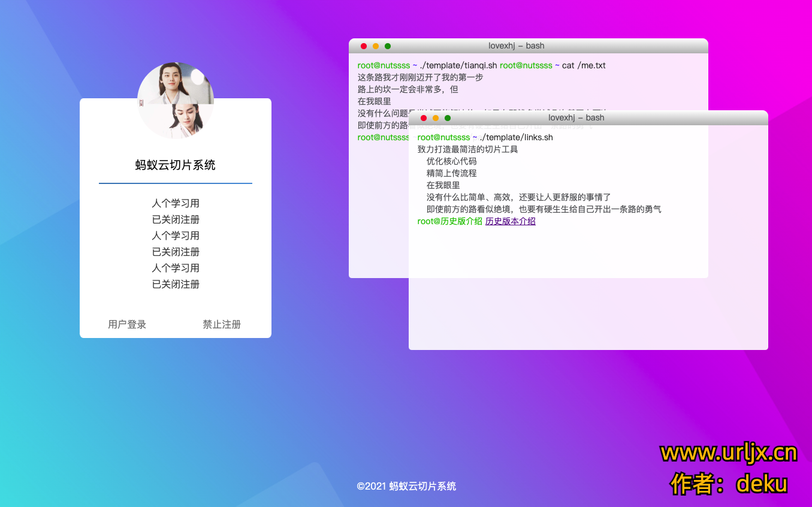This screenshot has width=812, height=507.
Task: Click line 路上的坎一定会非常多，但
Action: coord(408,89)
